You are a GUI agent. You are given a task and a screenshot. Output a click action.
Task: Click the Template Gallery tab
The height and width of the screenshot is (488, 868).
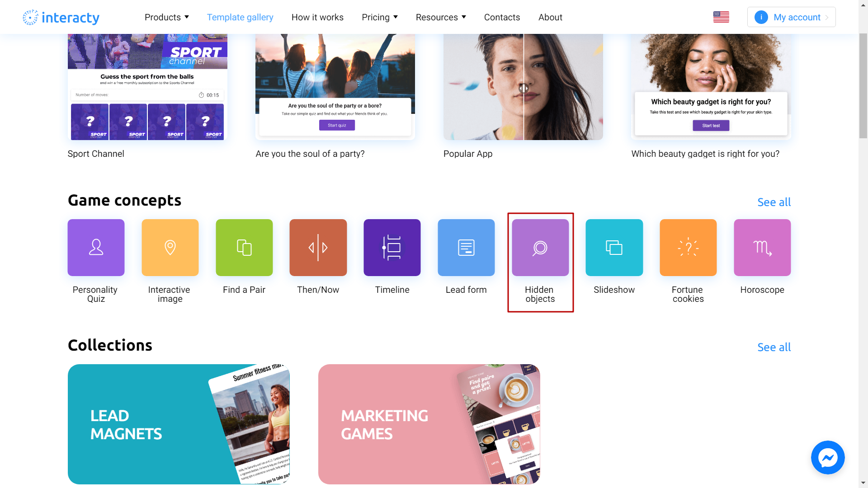point(240,17)
